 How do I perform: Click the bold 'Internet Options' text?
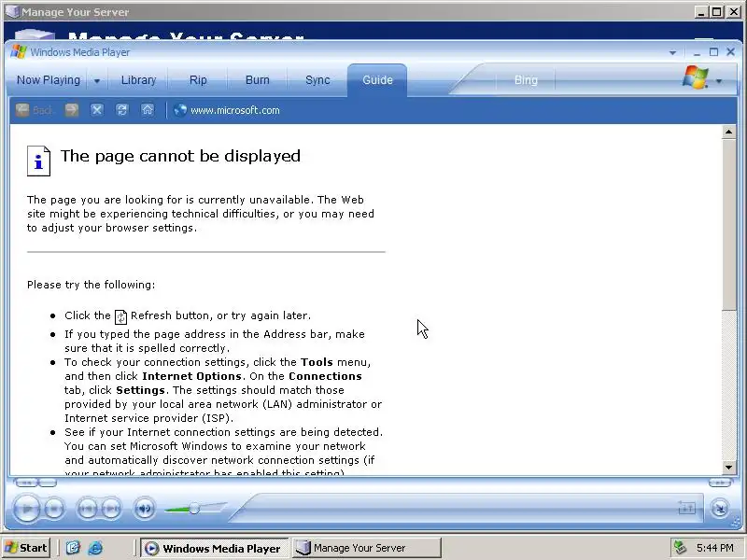pyautogui.click(x=191, y=376)
